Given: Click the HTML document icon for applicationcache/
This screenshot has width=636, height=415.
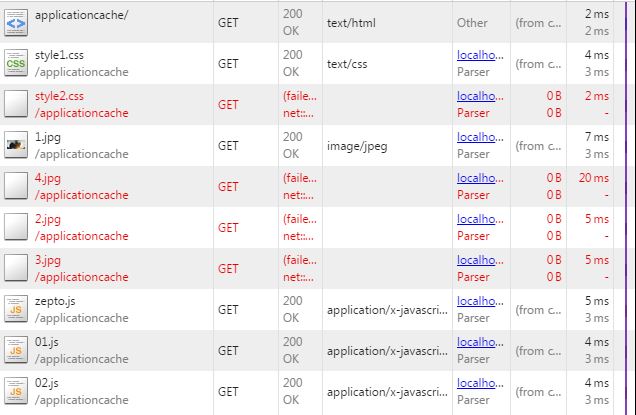Looking at the screenshot, I should pos(16,22).
